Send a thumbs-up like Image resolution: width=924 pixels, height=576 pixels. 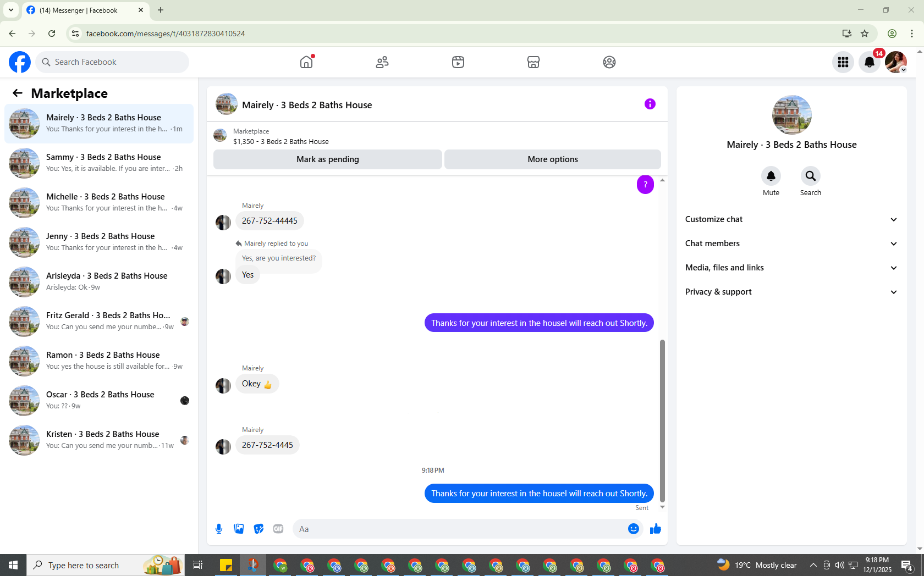click(x=656, y=529)
